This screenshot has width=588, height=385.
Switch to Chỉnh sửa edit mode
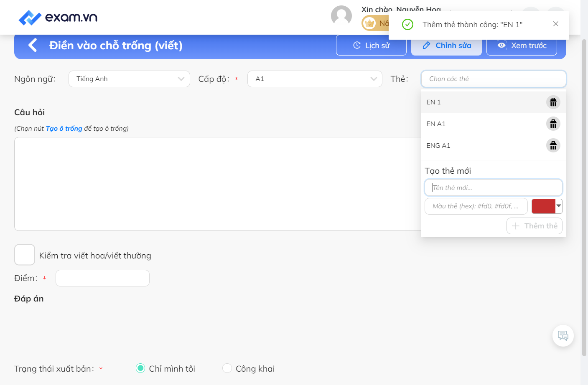[x=446, y=45]
